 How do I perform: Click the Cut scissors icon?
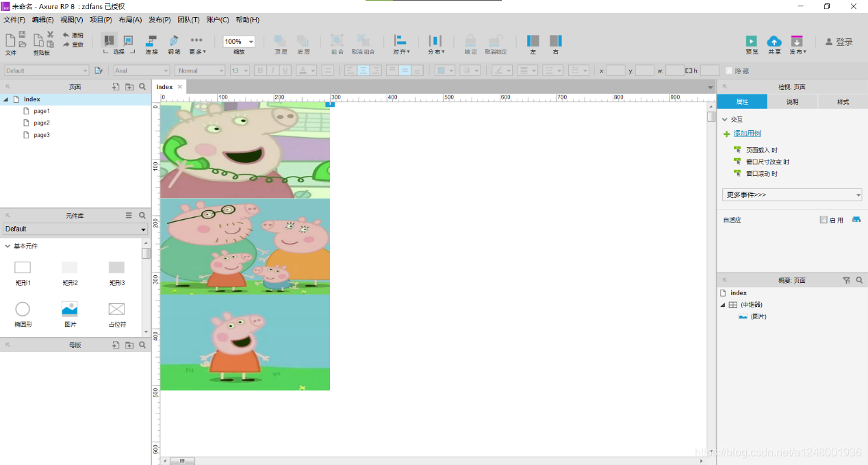pos(50,34)
